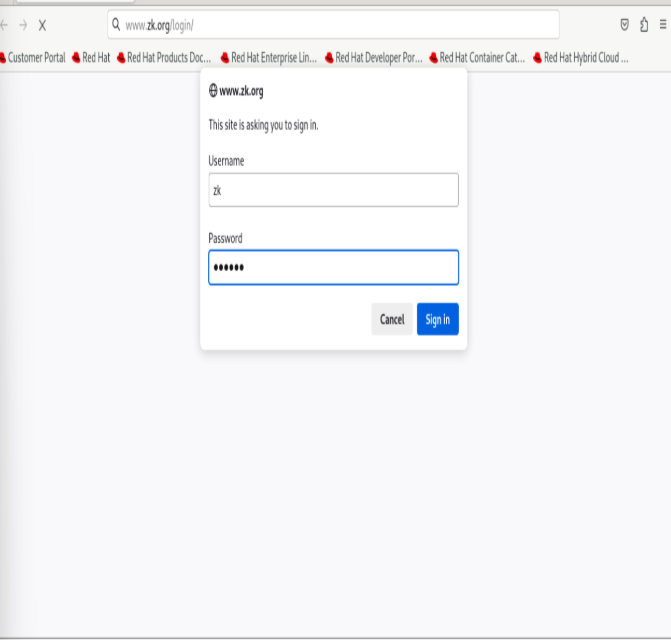
Task: Click the www.zk.org/login/ address bar
Action: (333, 25)
